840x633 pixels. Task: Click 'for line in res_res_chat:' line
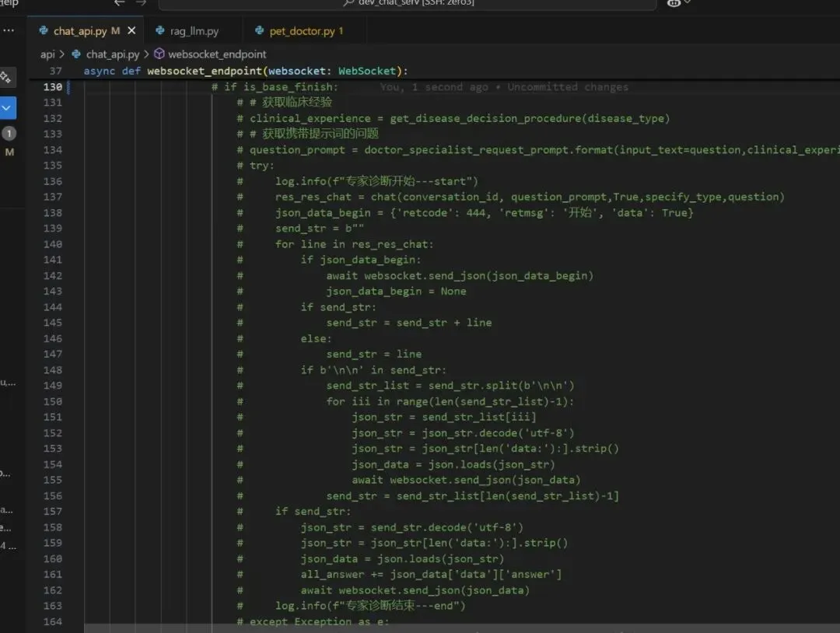[354, 244]
